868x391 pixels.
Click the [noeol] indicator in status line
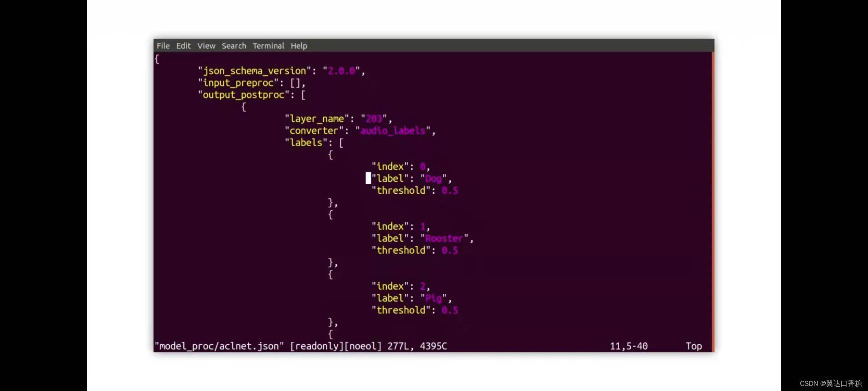tap(363, 346)
